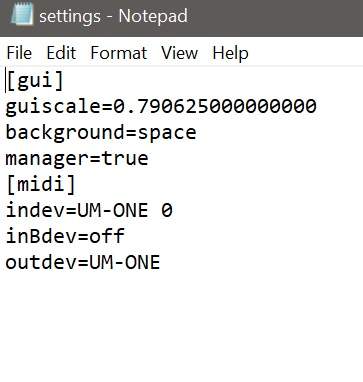Open the File menu
Viewport: 363px width, 382px height.
19,53
